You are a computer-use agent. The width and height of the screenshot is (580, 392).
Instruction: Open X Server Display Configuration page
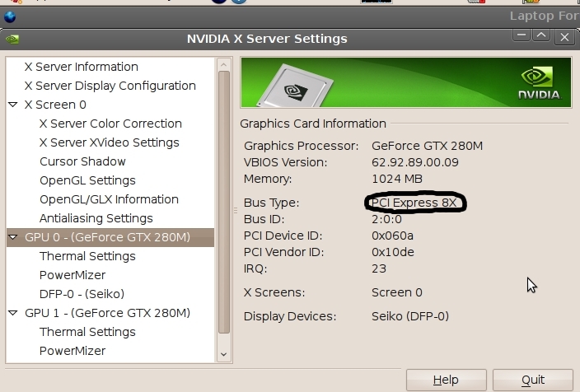click(x=110, y=86)
